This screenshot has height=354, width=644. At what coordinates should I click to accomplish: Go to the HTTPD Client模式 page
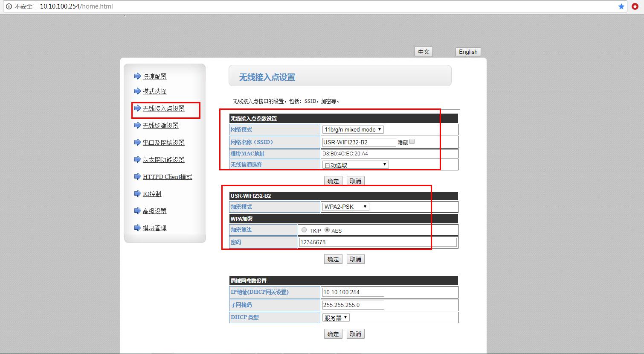click(x=167, y=177)
